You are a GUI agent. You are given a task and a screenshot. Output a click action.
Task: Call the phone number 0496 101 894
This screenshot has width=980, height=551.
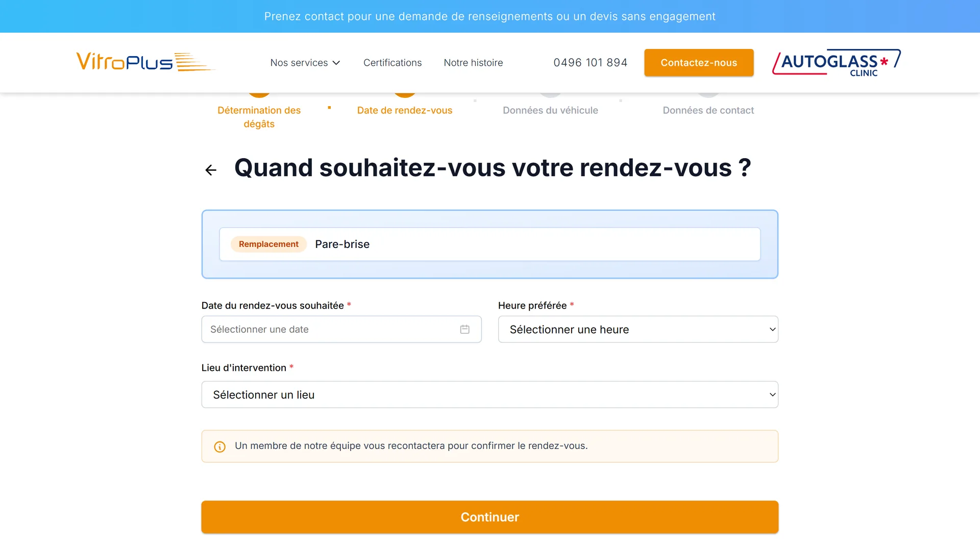[591, 63]
